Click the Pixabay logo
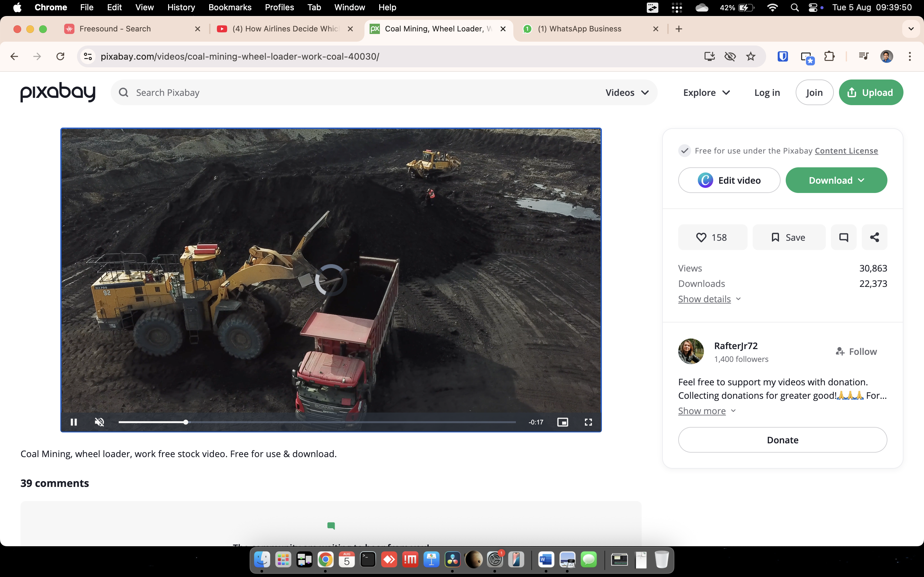 coord(58,92)
